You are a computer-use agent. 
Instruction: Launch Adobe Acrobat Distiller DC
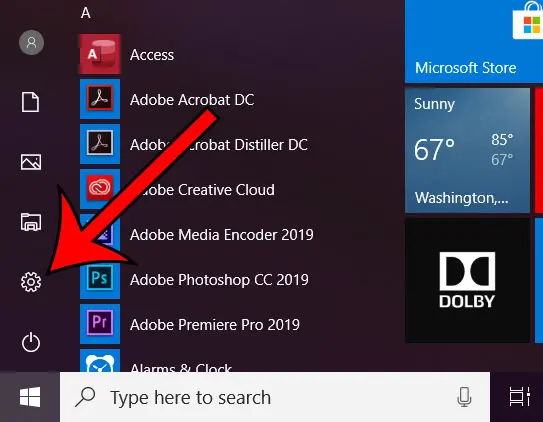click(x=219, y=145)
